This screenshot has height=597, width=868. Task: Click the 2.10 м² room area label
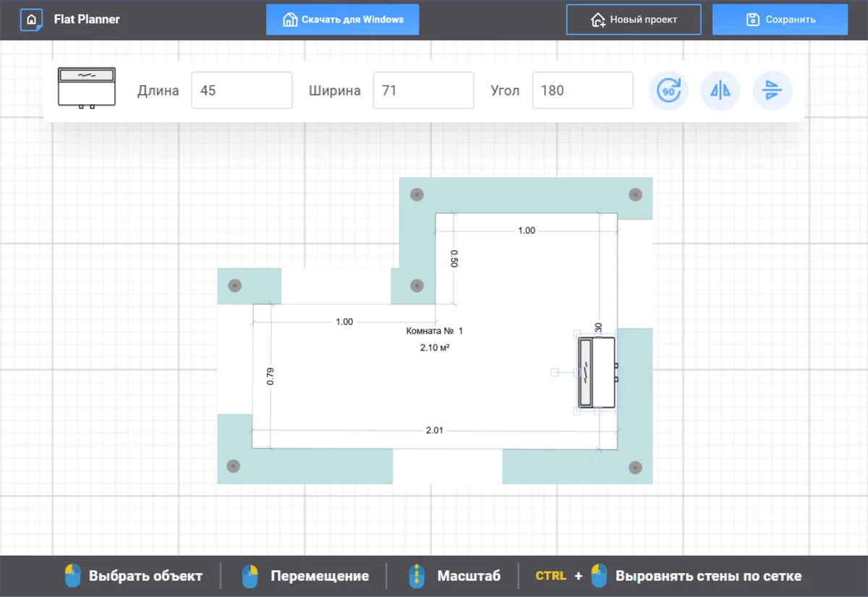tap(435, 348)
